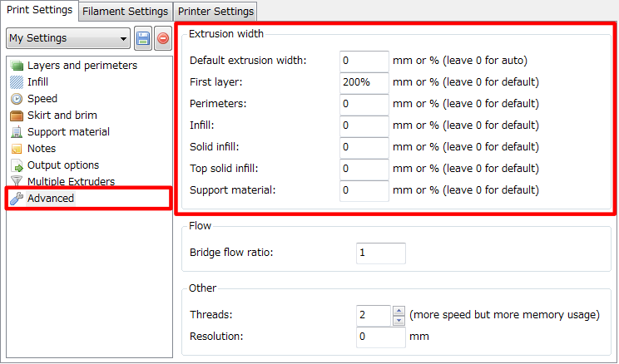Click the Resolution input field

coord(380,337)
